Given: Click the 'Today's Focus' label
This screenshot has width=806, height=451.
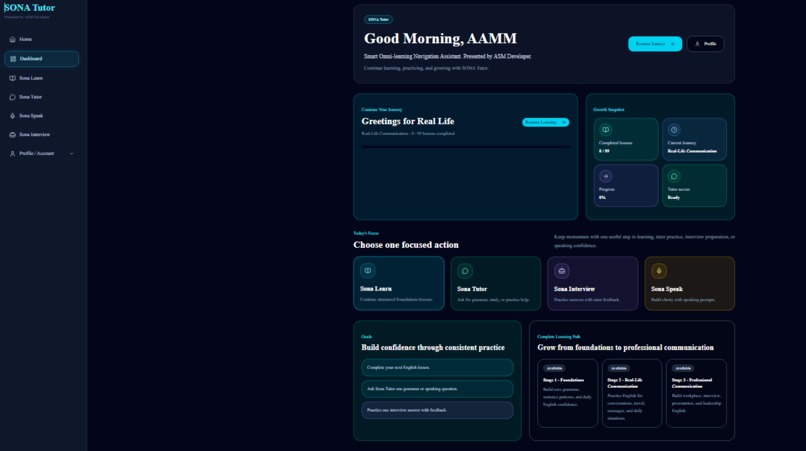Looking at the screenshot, I should coord(365,233).
